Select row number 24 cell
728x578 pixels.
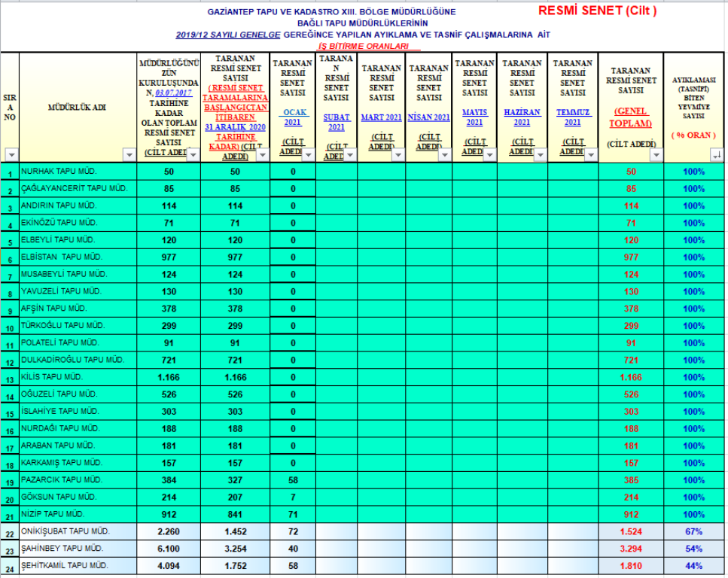(x=10, y=566)
